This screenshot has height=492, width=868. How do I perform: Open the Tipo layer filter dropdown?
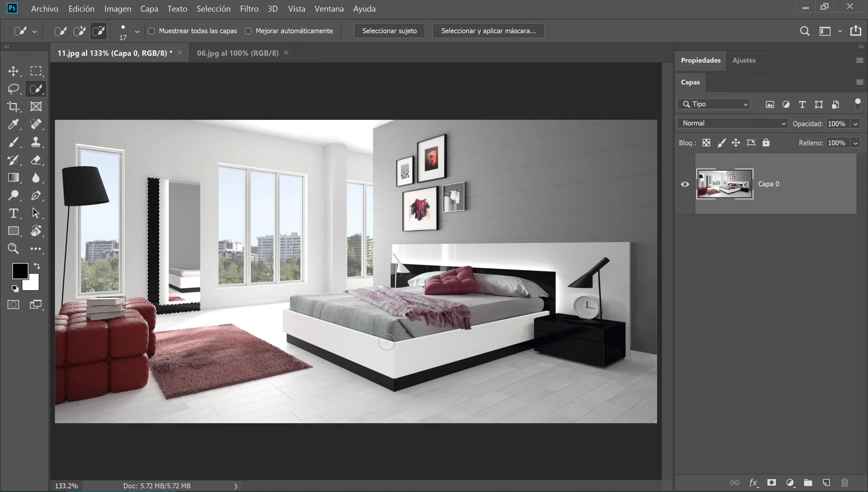714,104
